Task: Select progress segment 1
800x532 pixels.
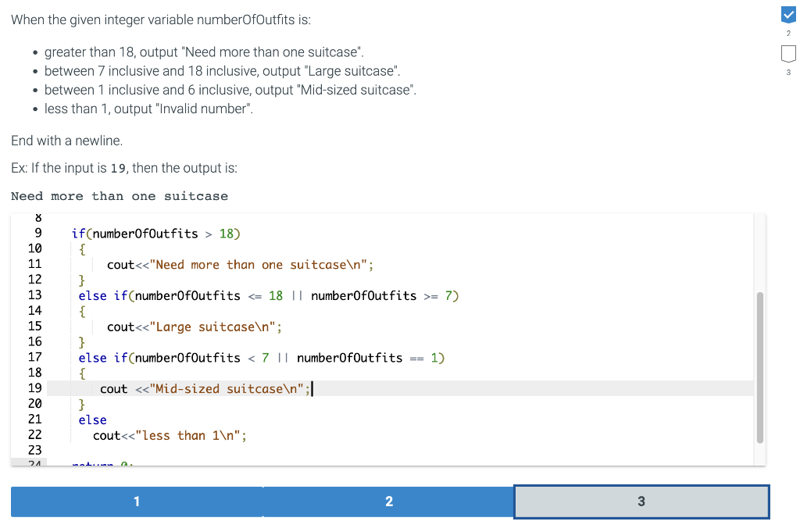Action: (x=137, y=501)
